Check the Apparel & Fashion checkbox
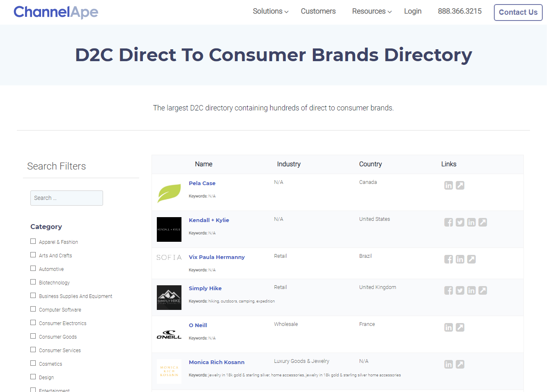553x392 pixels. (x=33, y=241)
